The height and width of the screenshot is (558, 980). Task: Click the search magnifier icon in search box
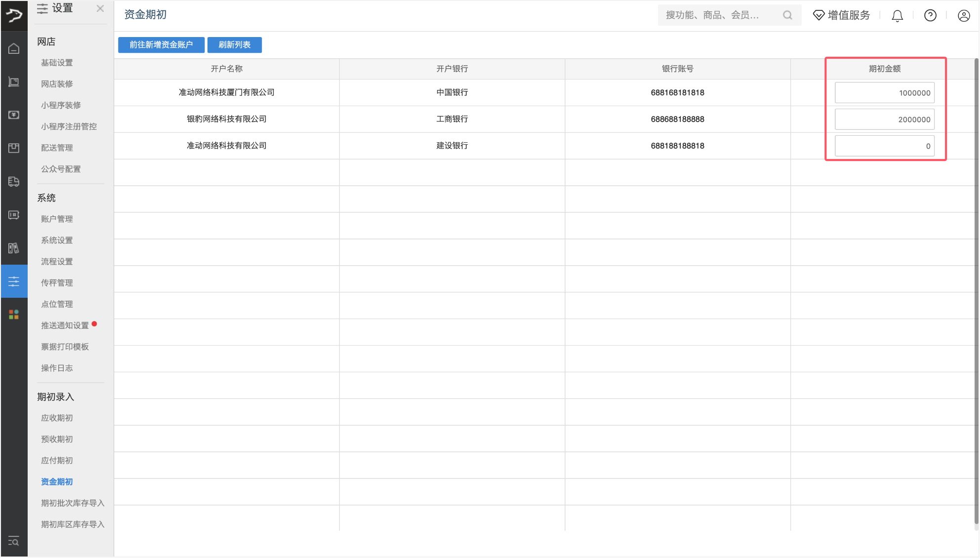787,15
